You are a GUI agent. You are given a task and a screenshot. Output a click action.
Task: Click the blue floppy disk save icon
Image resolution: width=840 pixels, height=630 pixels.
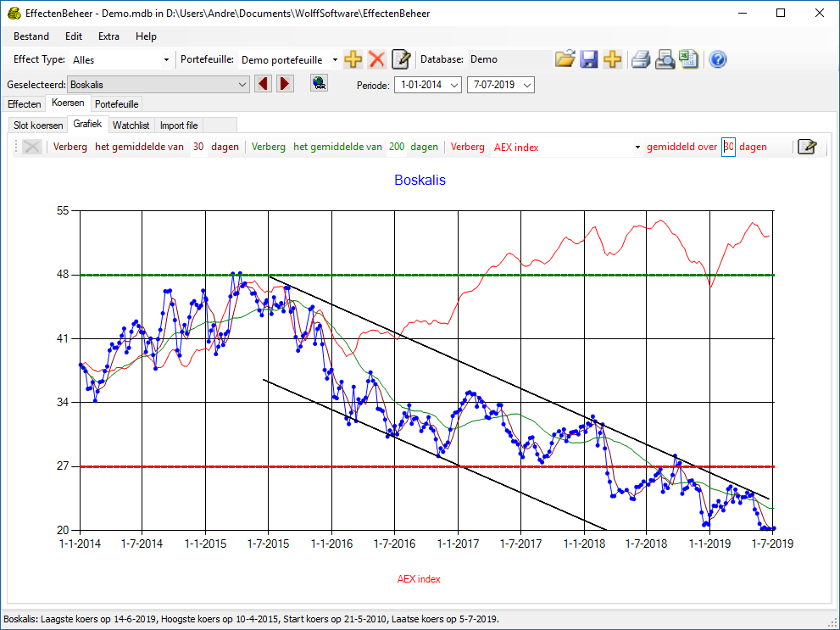tap(589, 59)
